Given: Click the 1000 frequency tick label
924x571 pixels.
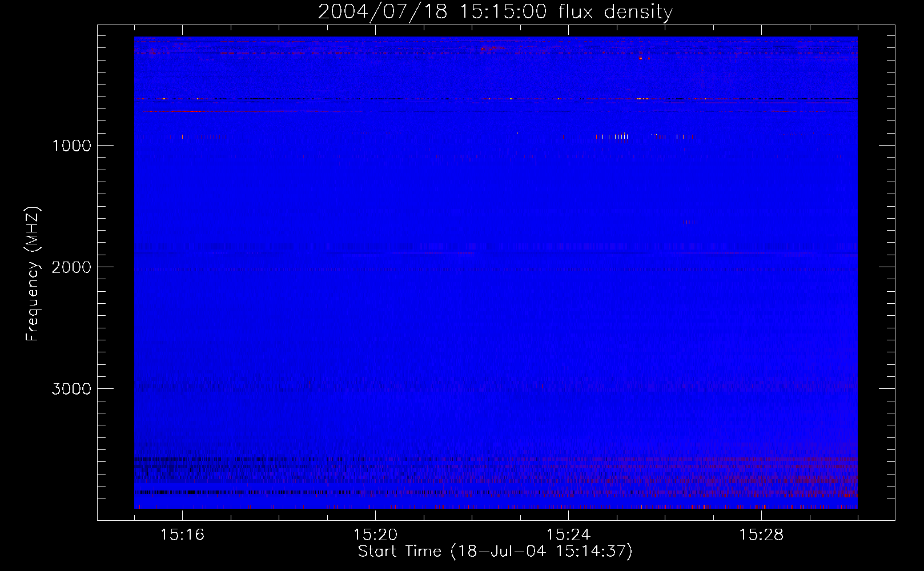Looking at the screenshot, I should (x=71, y=146).
